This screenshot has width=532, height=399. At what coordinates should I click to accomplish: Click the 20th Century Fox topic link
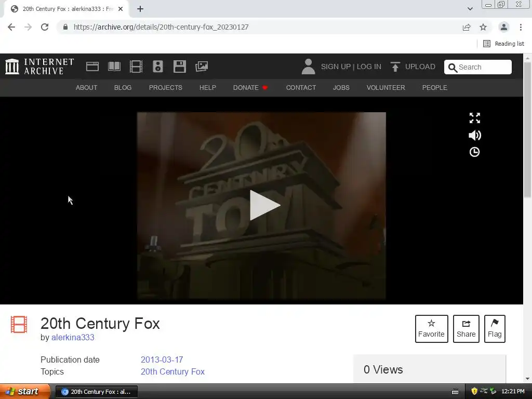(172, 371)
